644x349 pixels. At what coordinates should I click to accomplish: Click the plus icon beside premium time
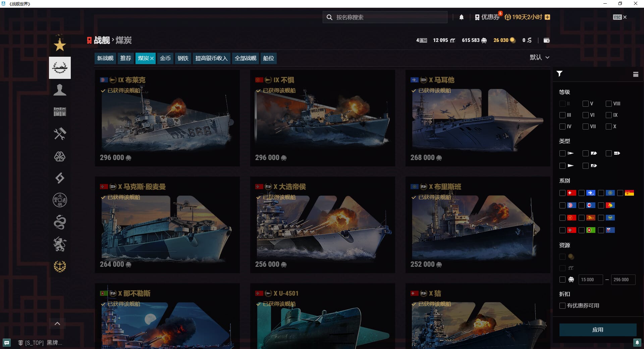point(547,17)
